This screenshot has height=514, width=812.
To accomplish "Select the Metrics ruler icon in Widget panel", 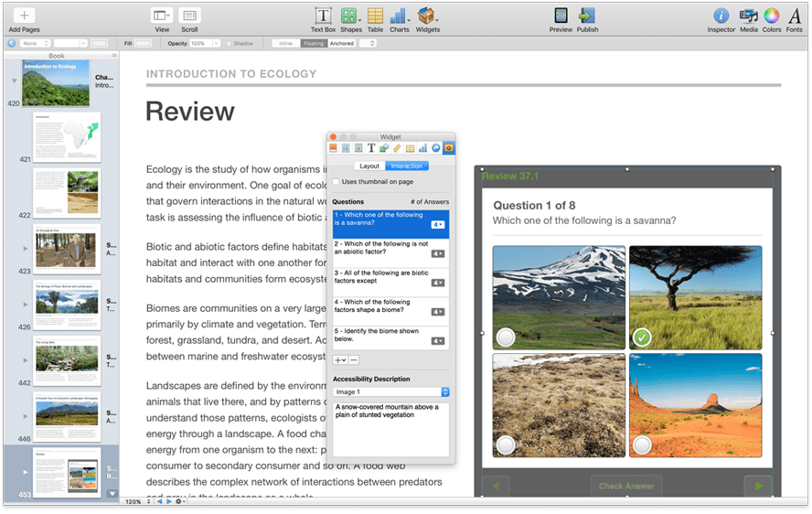I will 397,148.
